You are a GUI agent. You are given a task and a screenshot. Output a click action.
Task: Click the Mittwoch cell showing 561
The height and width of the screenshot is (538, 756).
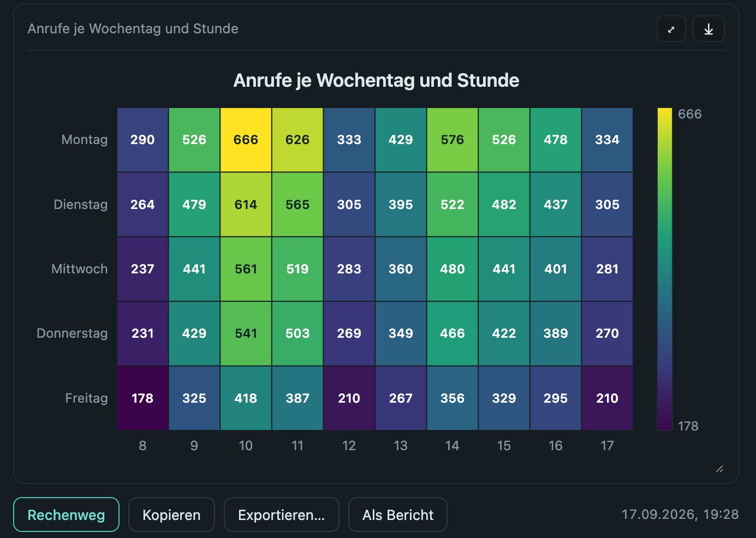(246, 269)
